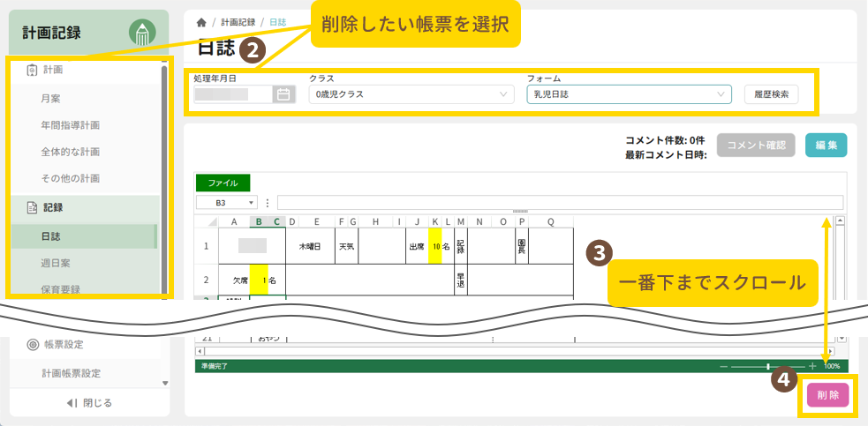Click the home icon in breadcrumb

(201, 22)
